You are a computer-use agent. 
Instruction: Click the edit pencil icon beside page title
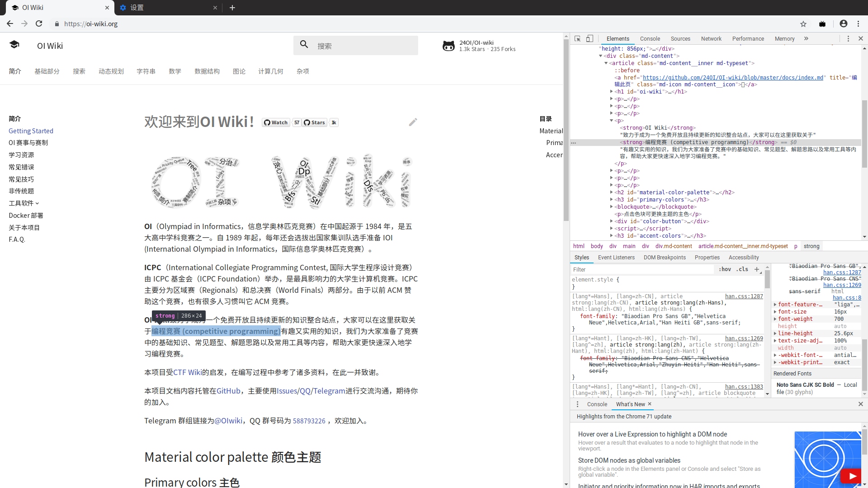[x=412, y=122]
